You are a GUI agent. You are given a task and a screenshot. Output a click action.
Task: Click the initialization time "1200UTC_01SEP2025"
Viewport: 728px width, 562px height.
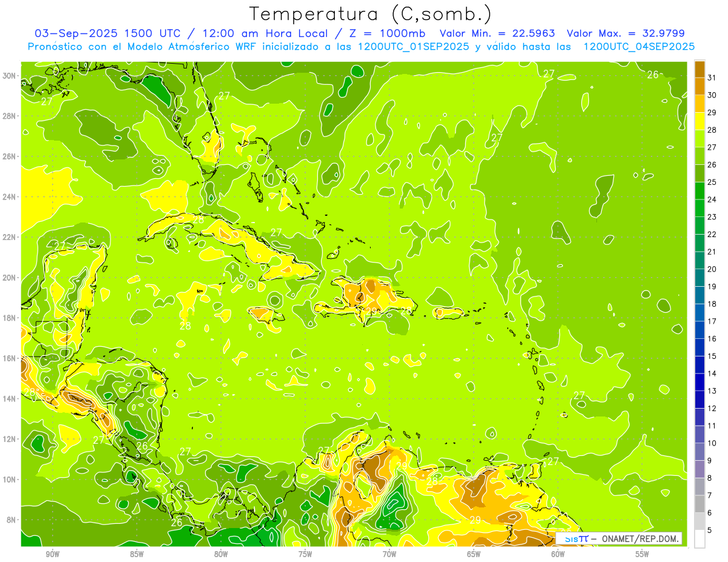point(413,47)
